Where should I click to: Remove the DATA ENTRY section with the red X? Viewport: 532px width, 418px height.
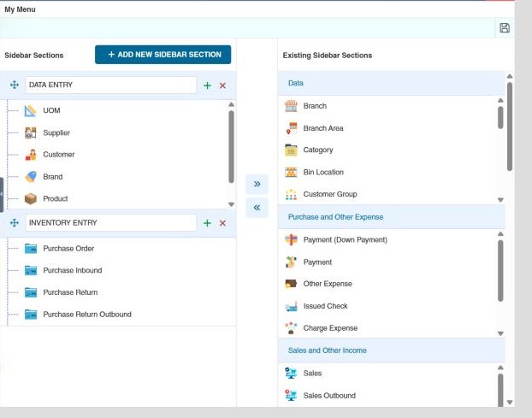pyautogui.click(x=222, y=85)
